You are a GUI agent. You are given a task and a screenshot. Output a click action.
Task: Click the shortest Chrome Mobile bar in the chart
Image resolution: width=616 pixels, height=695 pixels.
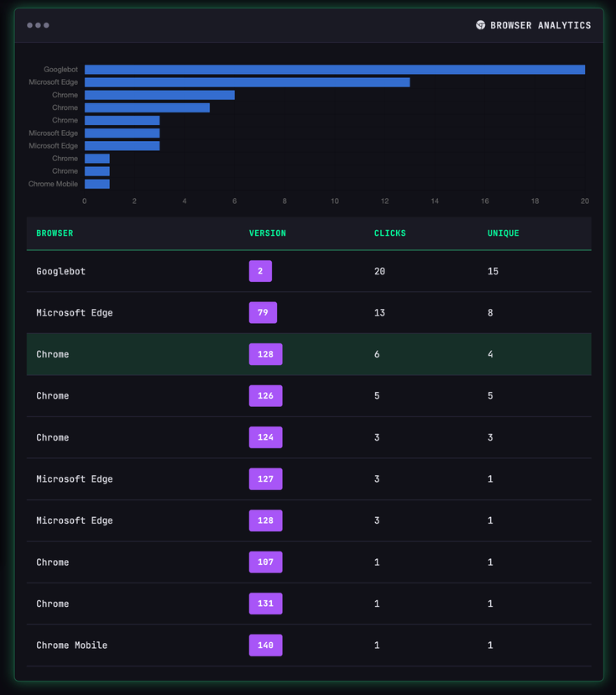96,184
